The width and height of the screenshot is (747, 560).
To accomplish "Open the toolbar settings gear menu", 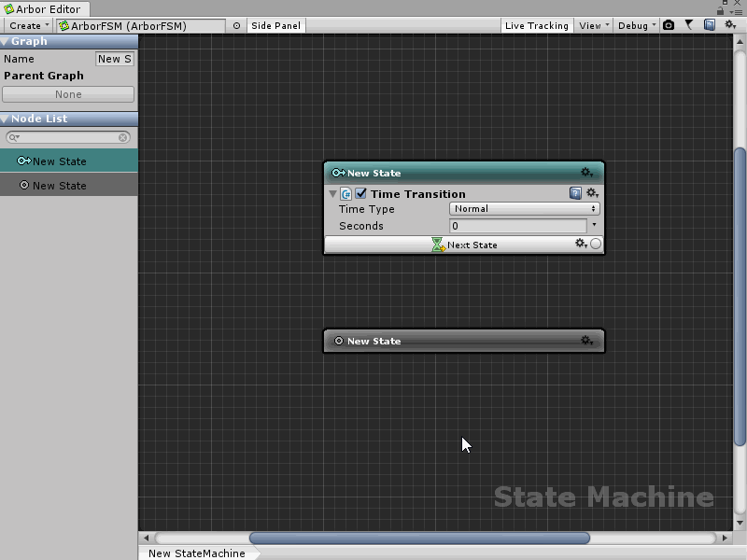I will pyautogui.click(x=730, y=25).
